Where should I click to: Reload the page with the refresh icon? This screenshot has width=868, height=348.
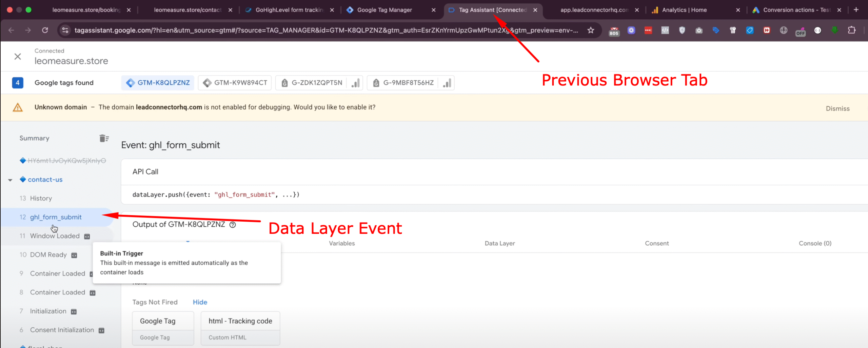(x=45, y=30)
